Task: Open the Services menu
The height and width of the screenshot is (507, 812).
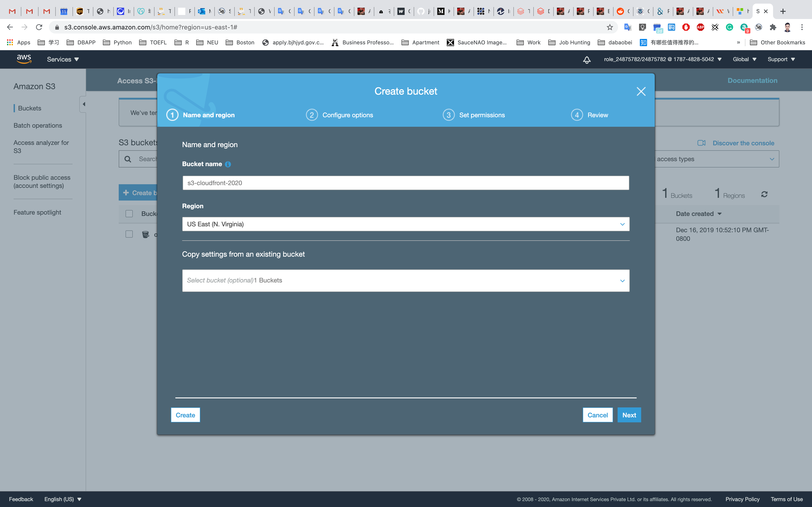Action: click(63, 59)
